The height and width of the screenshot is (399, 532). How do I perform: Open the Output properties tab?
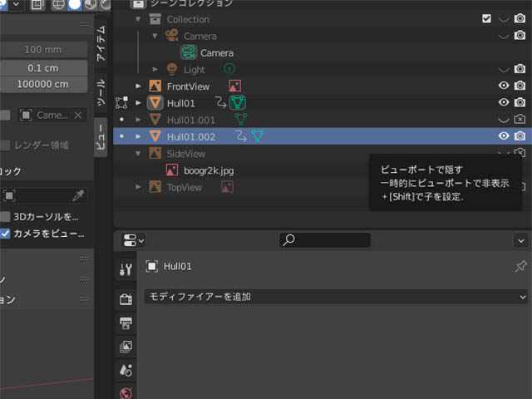pyautogui.click(x=126, y=323)
